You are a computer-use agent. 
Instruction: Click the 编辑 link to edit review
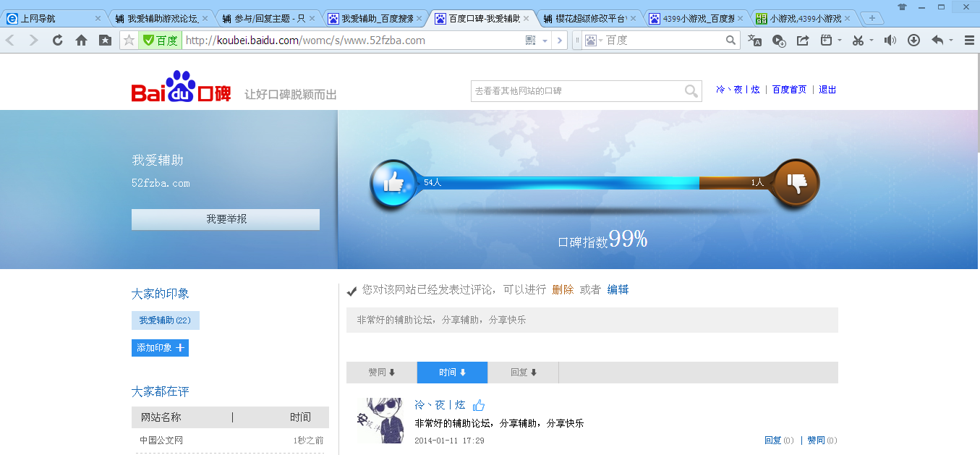(x=618, y=289)
